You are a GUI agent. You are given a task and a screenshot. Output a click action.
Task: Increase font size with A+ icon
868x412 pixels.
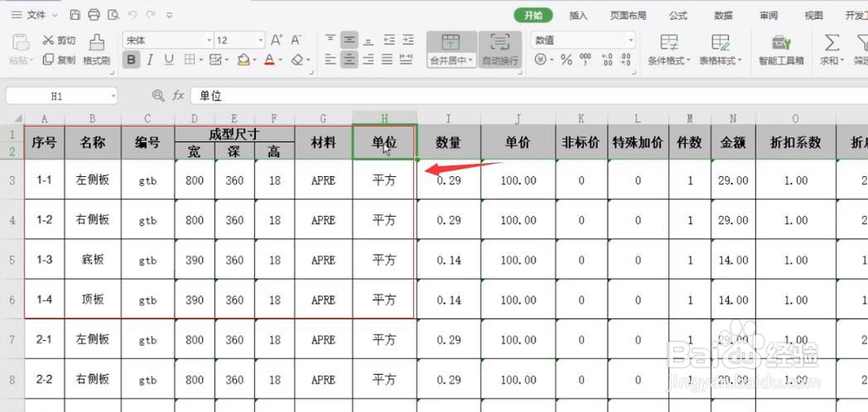click(277, 40)
